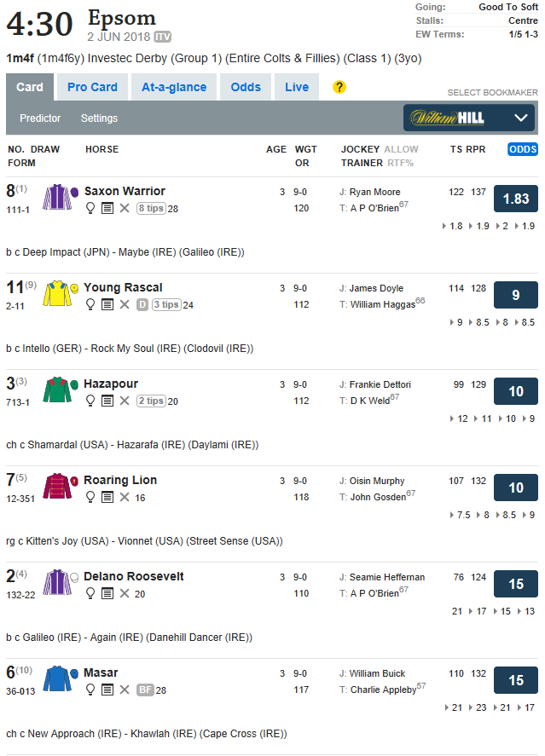Click the X icon beside Saxon Warrior

pos(125,208)
